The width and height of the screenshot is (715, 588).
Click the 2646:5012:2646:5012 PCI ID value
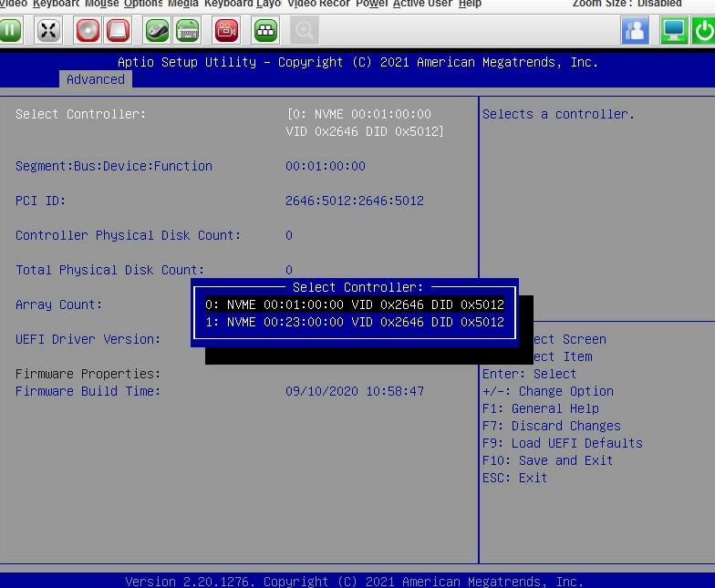[x=355, y=201]
